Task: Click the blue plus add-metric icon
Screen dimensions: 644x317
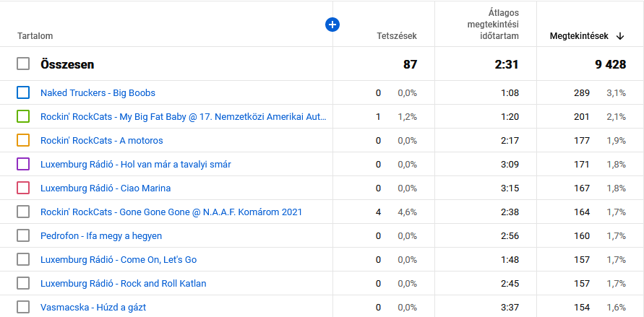Action: tap(332, 25)
